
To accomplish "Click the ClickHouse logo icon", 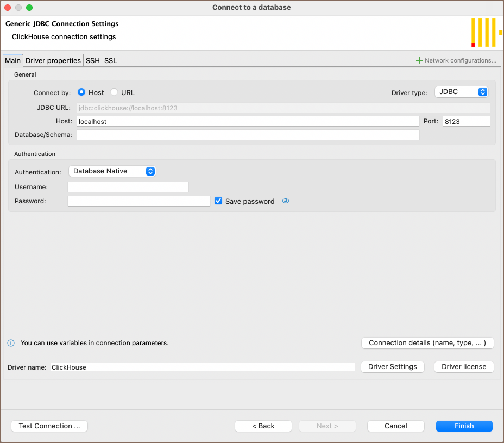I will (x=487, y=33).
